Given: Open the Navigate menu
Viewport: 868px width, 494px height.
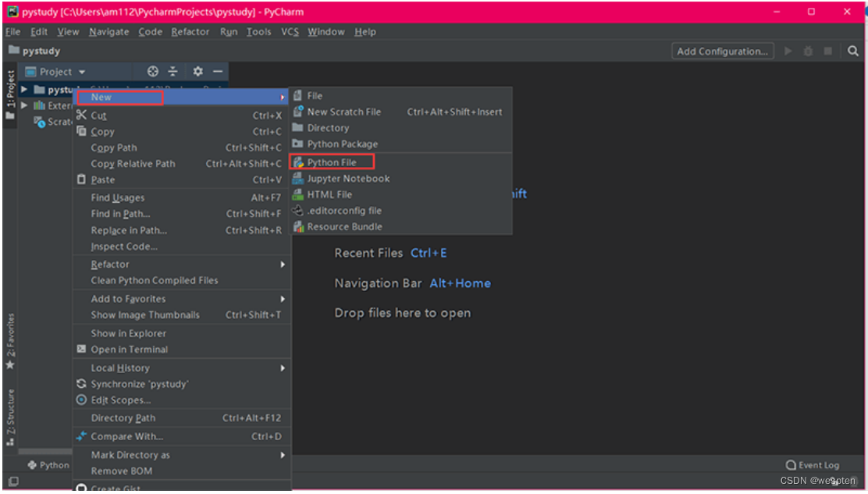Looking at the screenshot, I should (x=109, y=31).
